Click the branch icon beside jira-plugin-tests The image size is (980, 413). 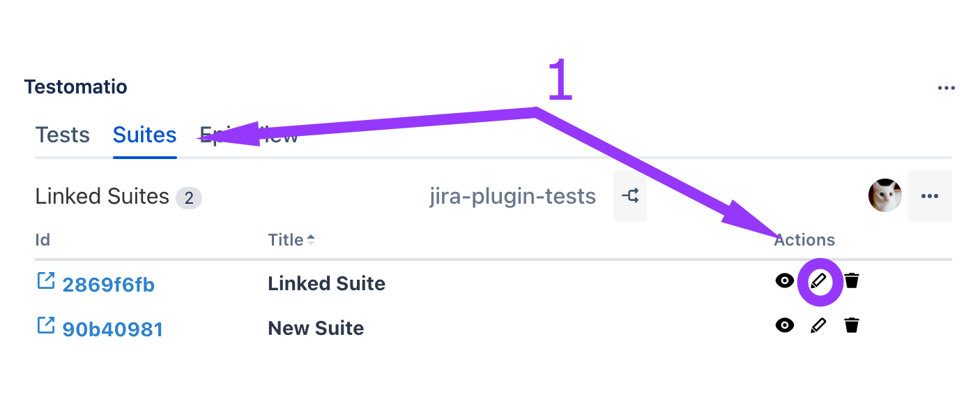[630, 196]
